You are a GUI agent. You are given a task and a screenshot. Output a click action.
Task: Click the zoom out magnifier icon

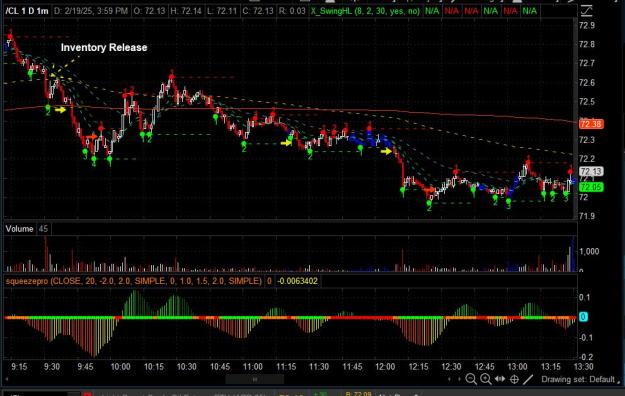(x=471, y=379)
